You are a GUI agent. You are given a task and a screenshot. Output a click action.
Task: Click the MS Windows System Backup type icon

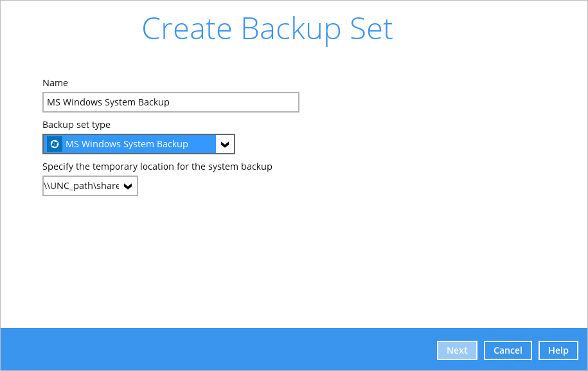click(55, 144)
